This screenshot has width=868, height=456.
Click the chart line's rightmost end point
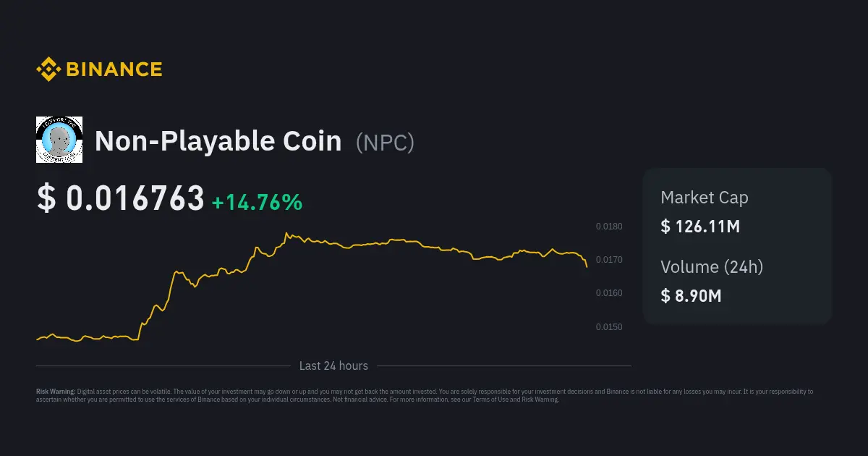click(x=587, y=266)
